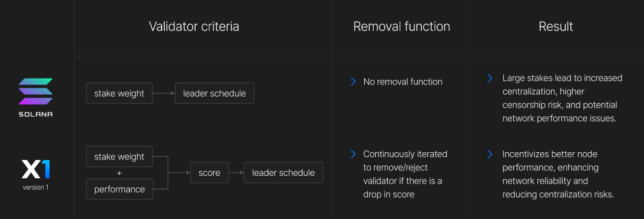Select the Result column header
The width and height of the screenshot is (644, 219).
coord(556,27)
